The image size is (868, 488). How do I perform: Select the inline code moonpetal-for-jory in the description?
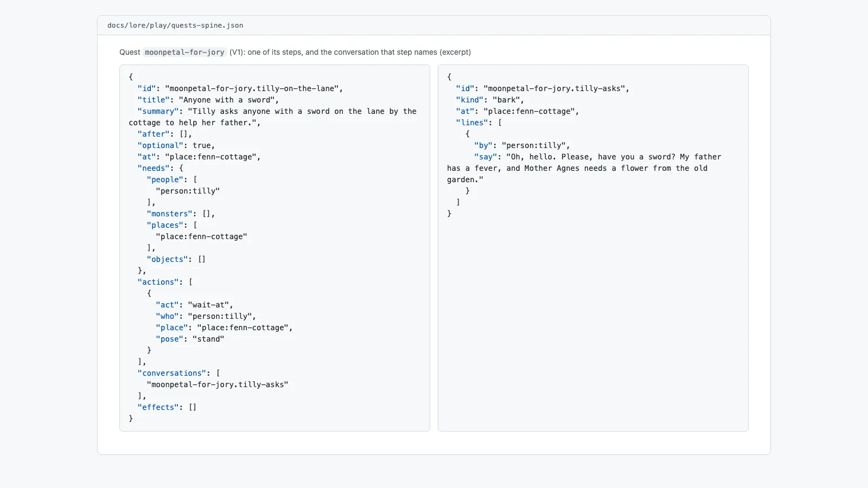coord(184,53)
